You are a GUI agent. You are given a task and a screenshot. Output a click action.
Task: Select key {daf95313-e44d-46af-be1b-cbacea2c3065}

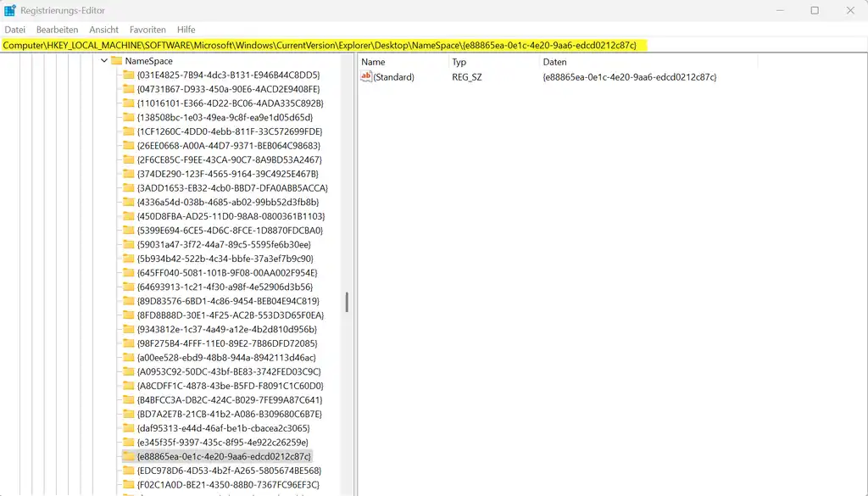pyautogui.click(x=223, y=428)
